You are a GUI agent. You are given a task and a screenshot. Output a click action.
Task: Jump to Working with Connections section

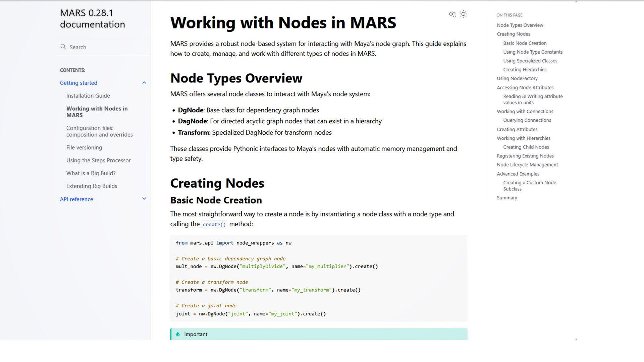click(x=525, y=111)
